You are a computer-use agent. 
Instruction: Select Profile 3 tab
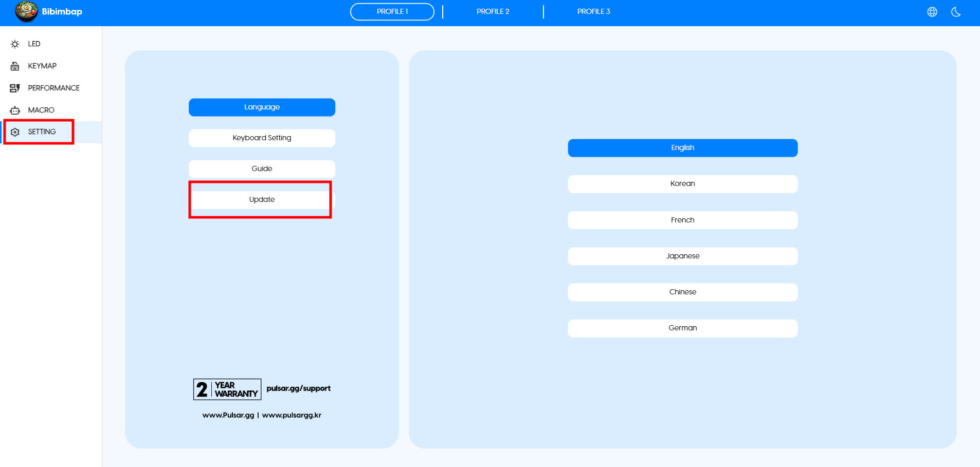593,12
